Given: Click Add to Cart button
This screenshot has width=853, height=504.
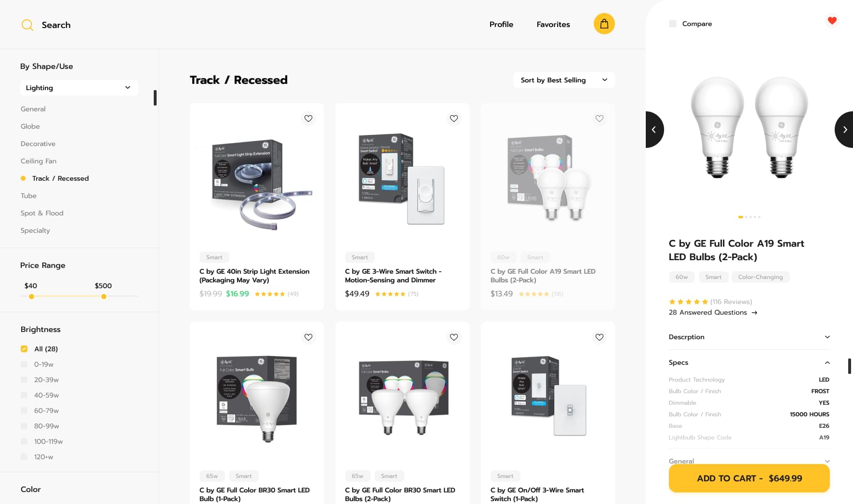Looking at the screenshot, I should tap(749, 478).
